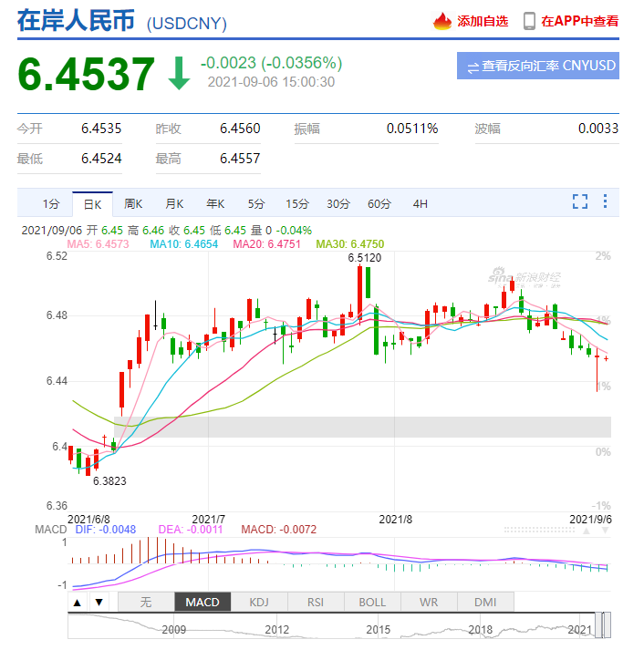Click the MA5: 6.4573 legend label

click(98, 244)
